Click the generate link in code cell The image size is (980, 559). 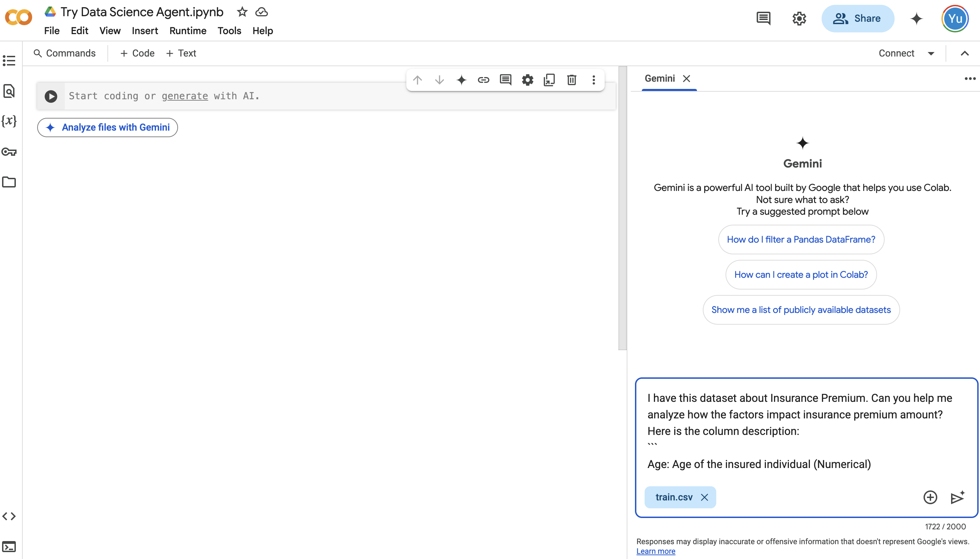click(x=185, y=96)
